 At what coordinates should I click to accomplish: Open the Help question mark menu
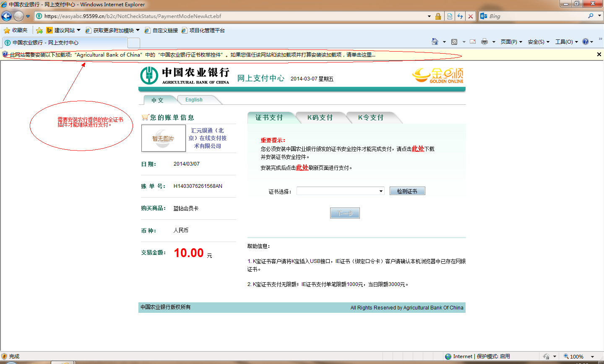point(588,42)
